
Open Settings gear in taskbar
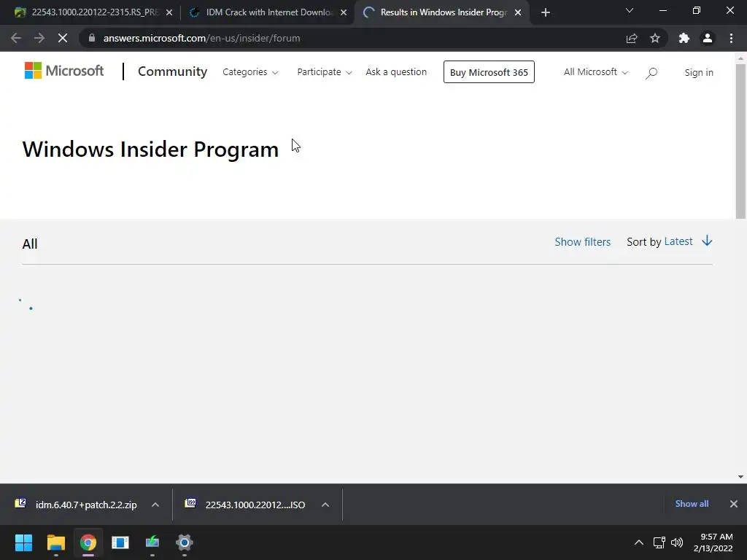tap(185, 542)
